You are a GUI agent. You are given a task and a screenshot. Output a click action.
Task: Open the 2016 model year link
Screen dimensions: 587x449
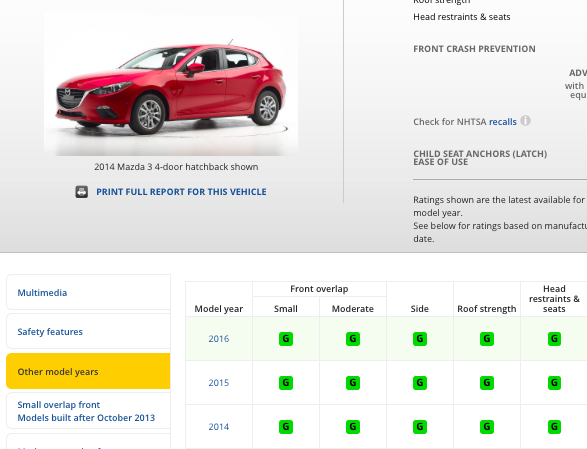(219, 339)
